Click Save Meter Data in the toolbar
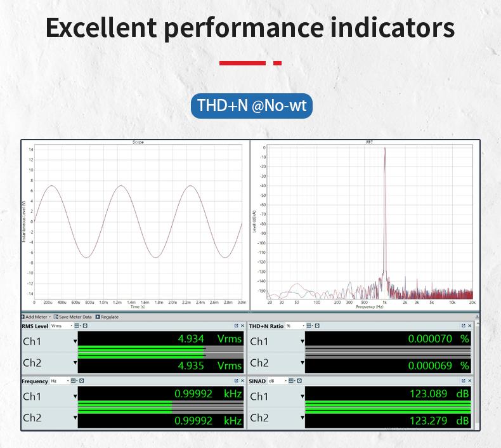This screenshot has width=501, height=448. tap(73, 317)
